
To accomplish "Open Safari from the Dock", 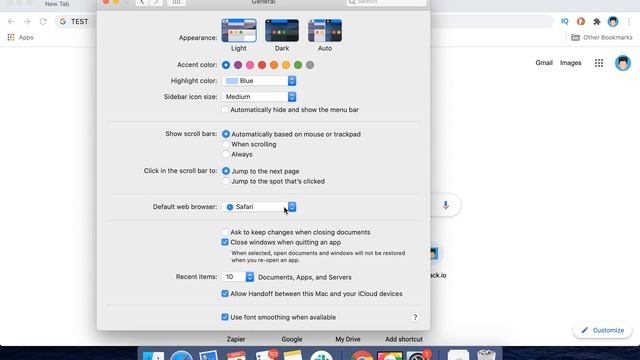I will 181,356.
